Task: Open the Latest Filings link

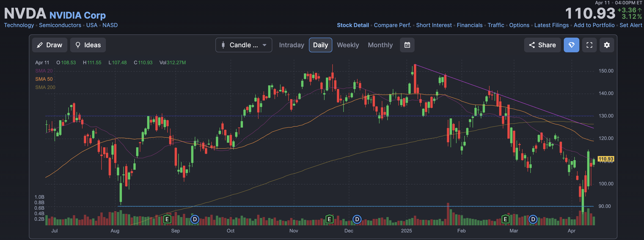Action: [551, 25]
